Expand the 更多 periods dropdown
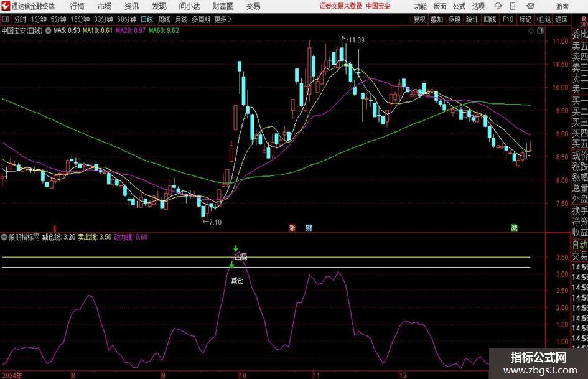 [x=223, y=19]
